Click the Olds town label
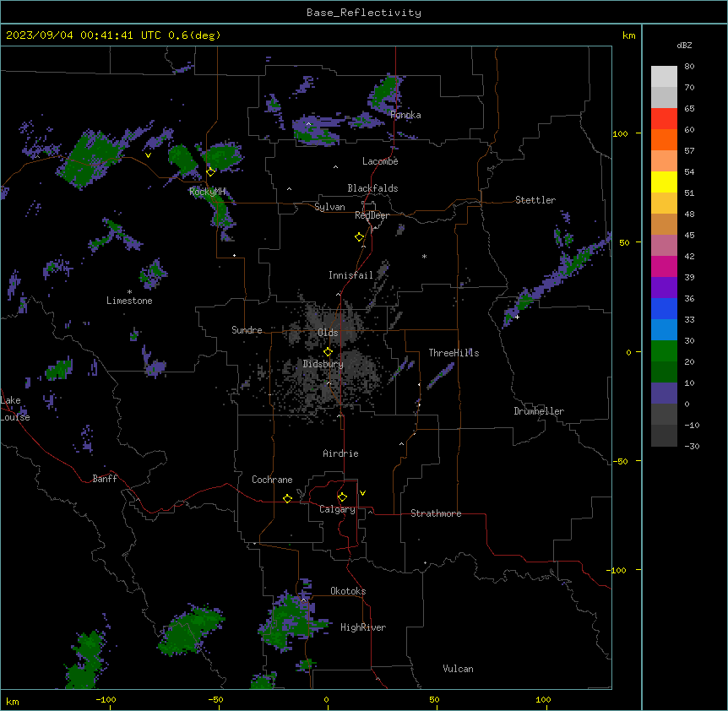This screenshot has height=711, width=728. coord(328,333)
